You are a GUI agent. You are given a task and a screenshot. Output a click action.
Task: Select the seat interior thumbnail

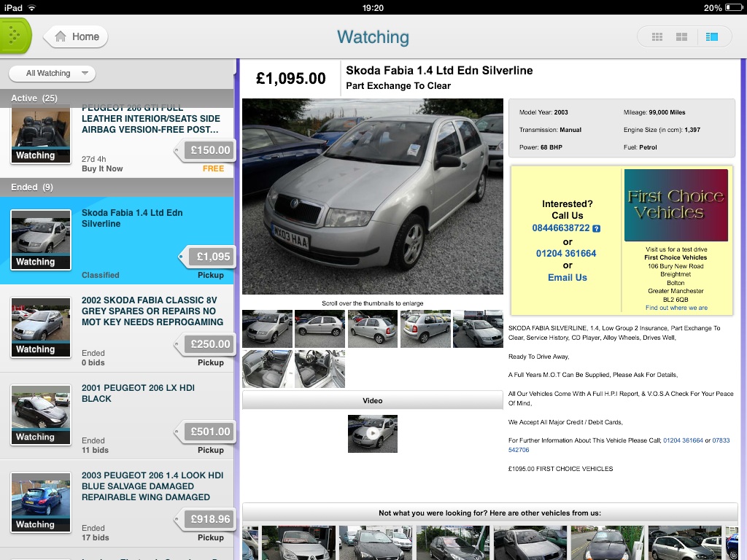(x=267, y=368)
